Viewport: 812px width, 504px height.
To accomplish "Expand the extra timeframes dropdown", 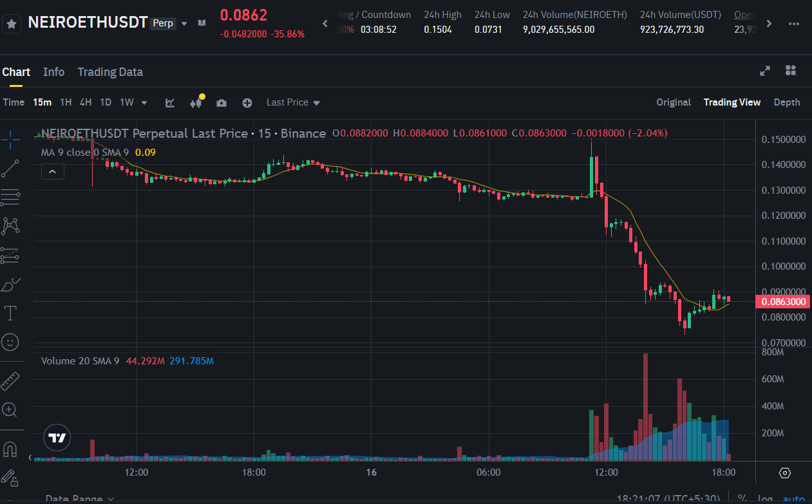I will click(143, 102).
